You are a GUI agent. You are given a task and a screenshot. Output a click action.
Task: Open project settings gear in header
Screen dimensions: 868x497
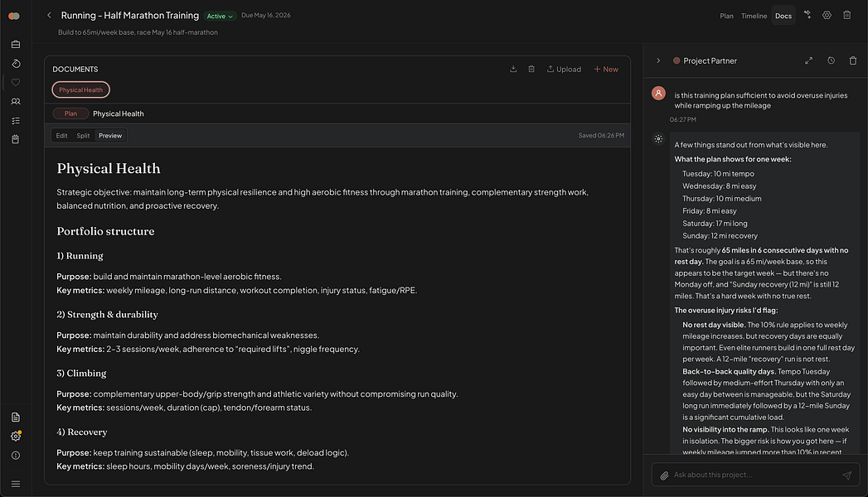(827, 15)
